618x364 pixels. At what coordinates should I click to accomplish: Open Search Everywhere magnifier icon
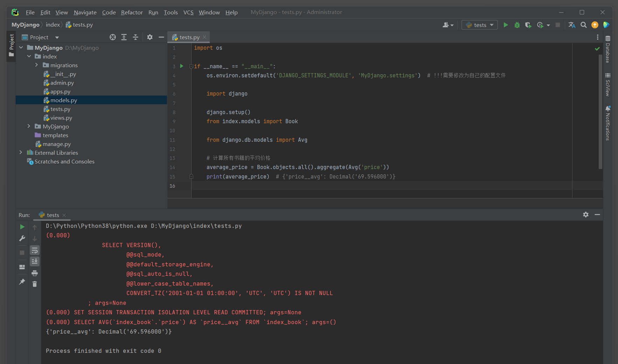(583, 25)
